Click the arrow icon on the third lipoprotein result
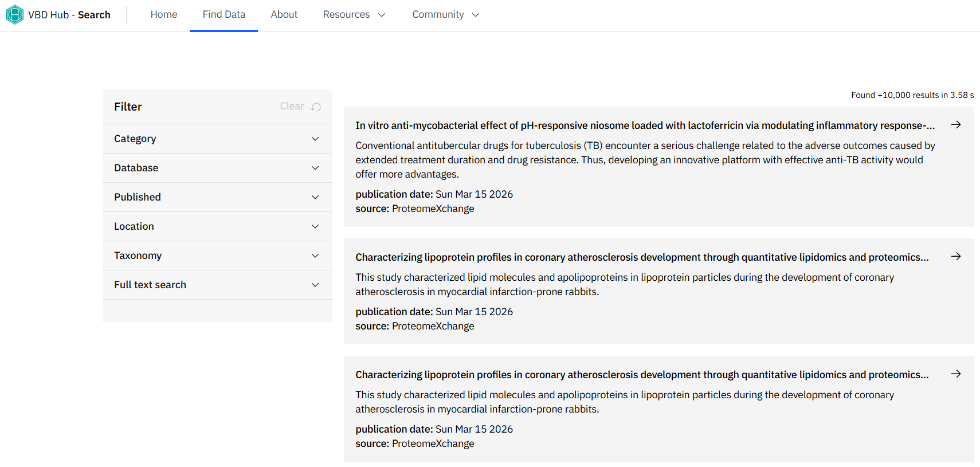 (956, 374)
